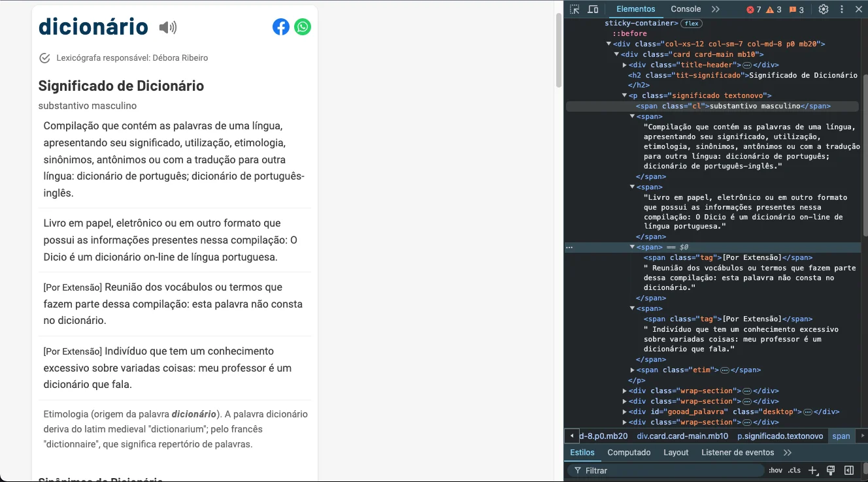Switch to the Console tab

point(686,9)
